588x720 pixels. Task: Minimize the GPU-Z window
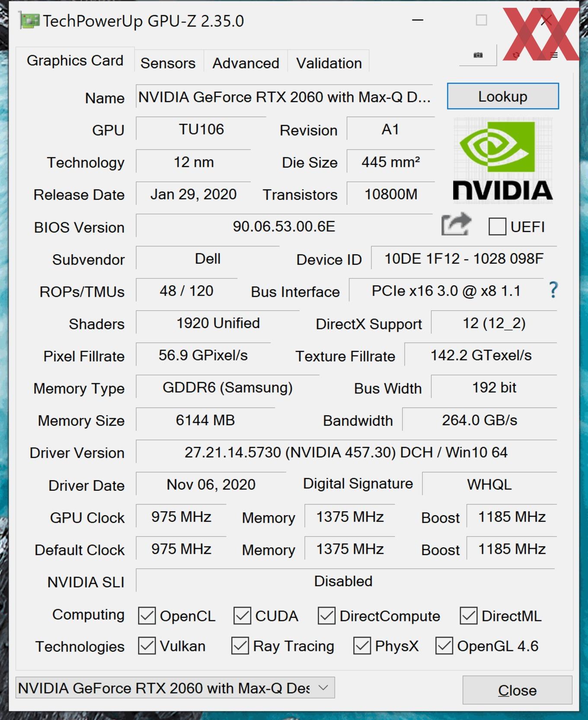tap(418, 20)
